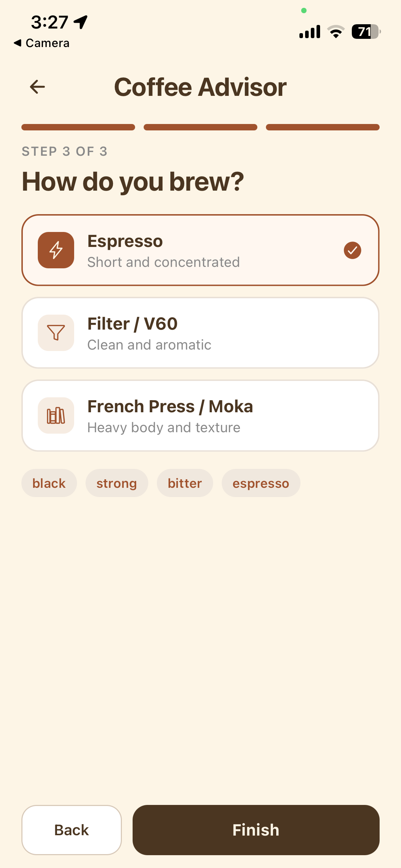Choose French Press / Moka as brew method
Screen dimensions: 401x868
pos(200,415)
